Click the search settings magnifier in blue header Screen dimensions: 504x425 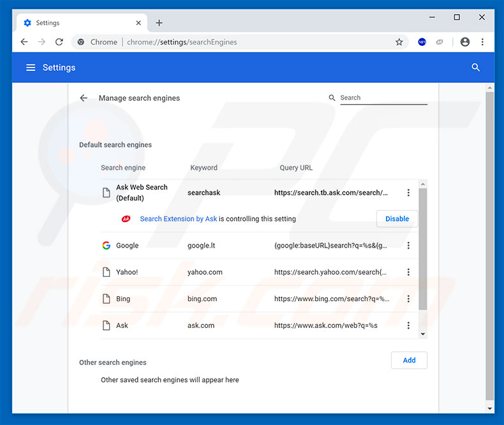point(475,67)
